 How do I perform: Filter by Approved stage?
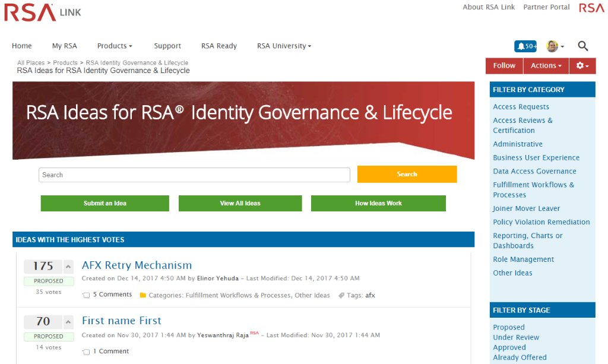(509, 347)
